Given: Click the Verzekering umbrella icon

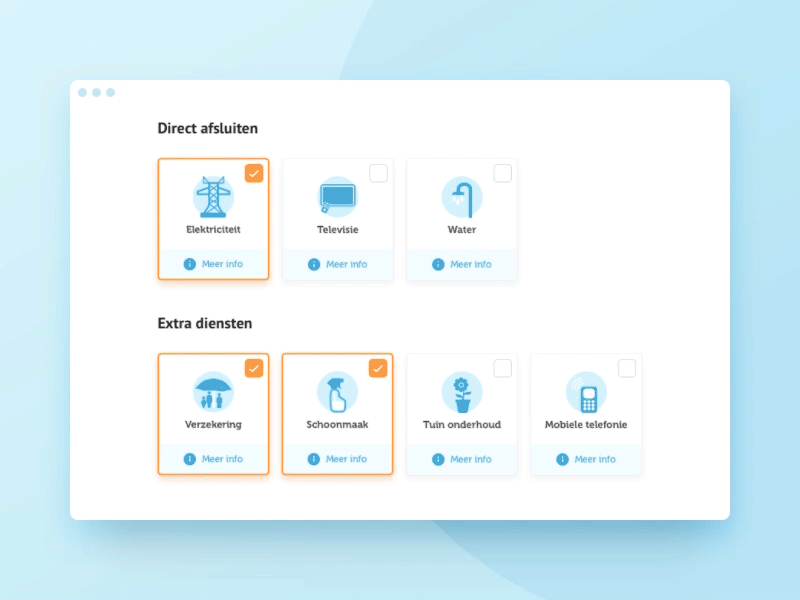Looking at the screenshot, I should (212, 393).
